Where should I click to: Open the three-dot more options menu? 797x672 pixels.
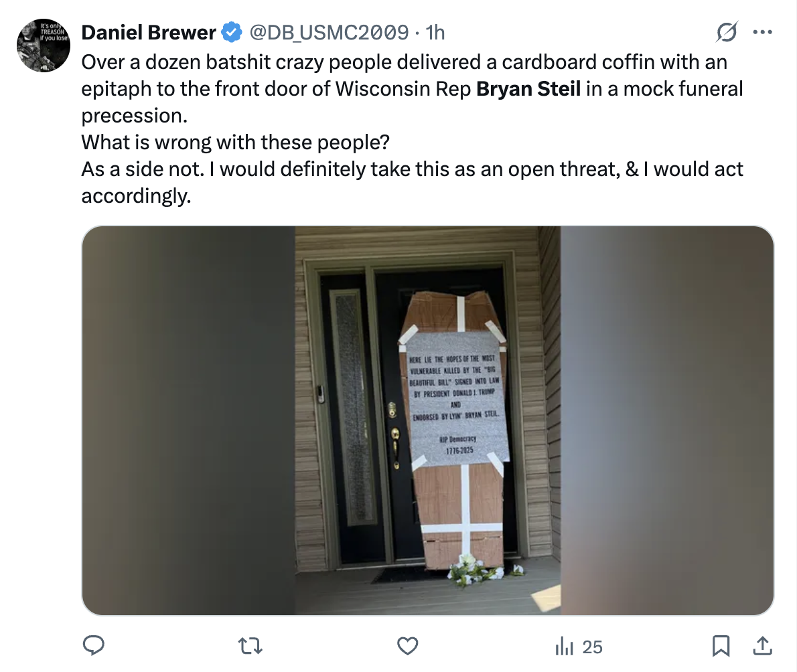[762, 32]
